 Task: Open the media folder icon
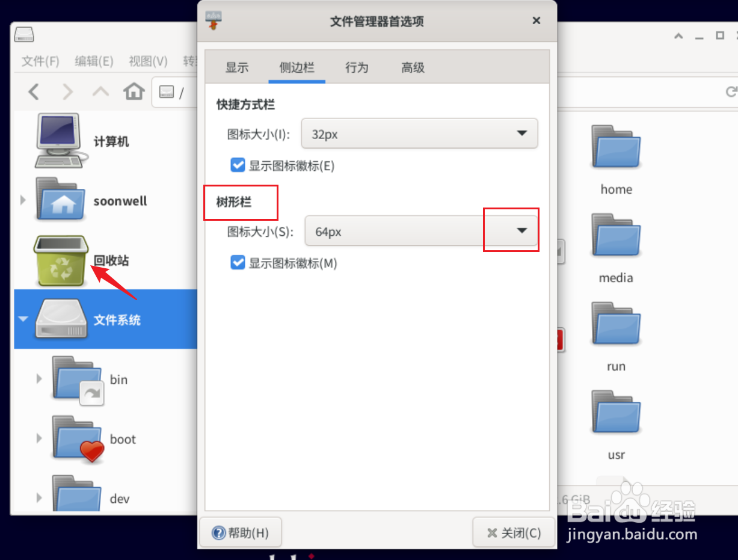point(615,235)
